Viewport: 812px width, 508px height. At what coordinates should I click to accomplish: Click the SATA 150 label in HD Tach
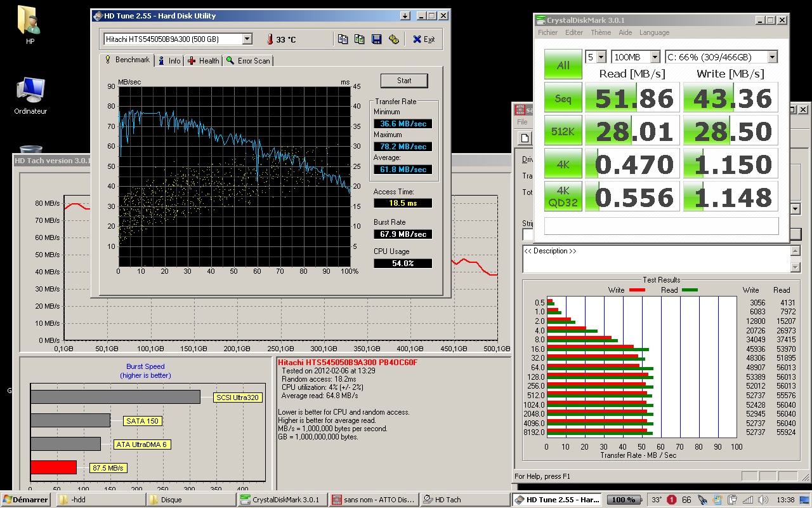(143, 421)
